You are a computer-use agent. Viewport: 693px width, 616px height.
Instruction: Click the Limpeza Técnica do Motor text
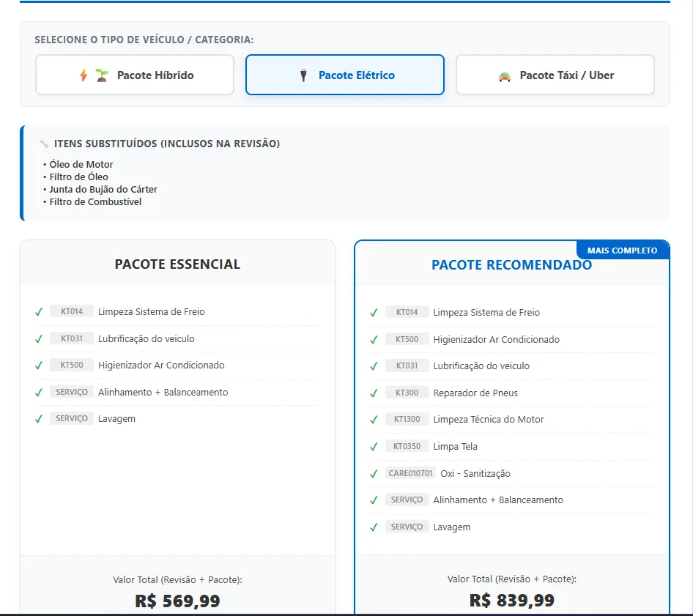tap(489, 420)
